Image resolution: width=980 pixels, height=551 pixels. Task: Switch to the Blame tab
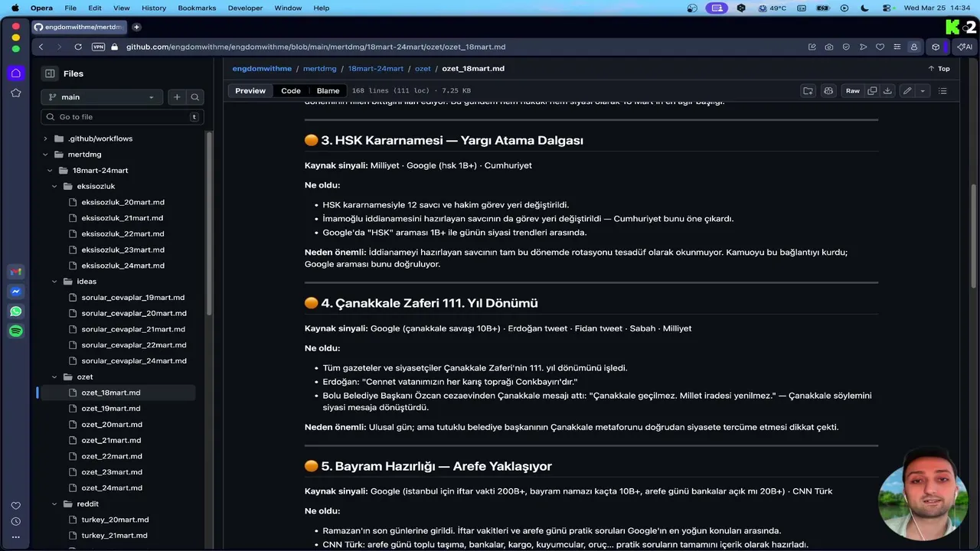pyautogui.click(x=328, y=90)
